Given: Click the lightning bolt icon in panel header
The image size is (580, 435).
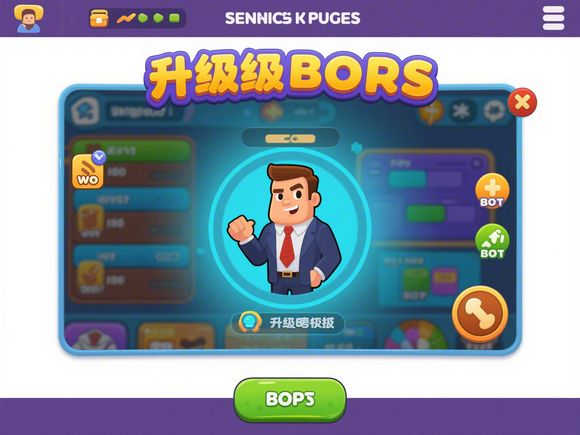Looking at the screenshot, I should [x=431, y=111].
